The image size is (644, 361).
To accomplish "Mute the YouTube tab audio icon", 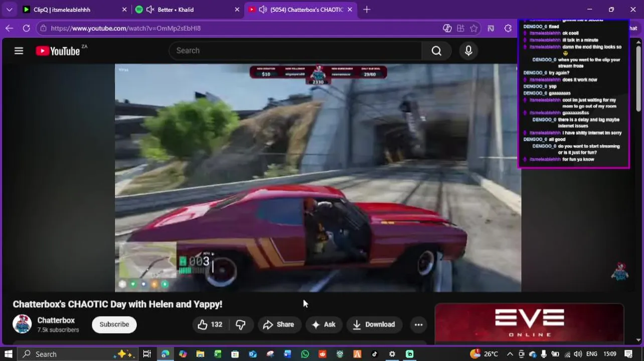I will [263, 10].
